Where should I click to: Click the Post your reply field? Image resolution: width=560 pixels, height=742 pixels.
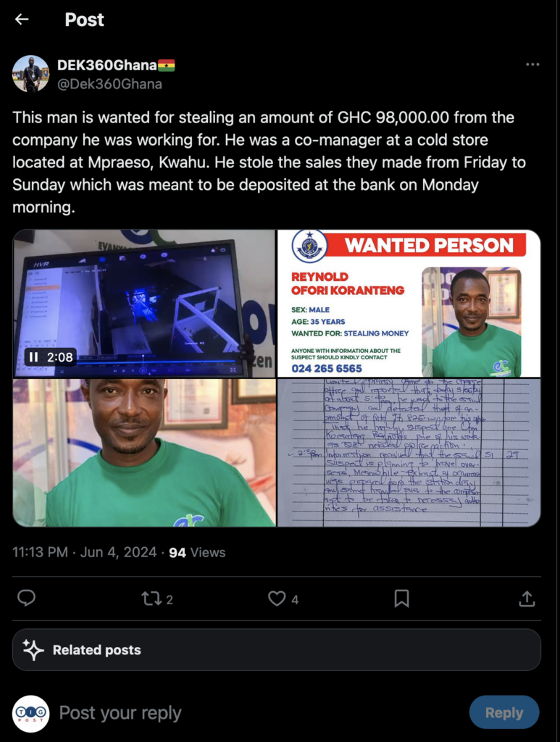120,713
